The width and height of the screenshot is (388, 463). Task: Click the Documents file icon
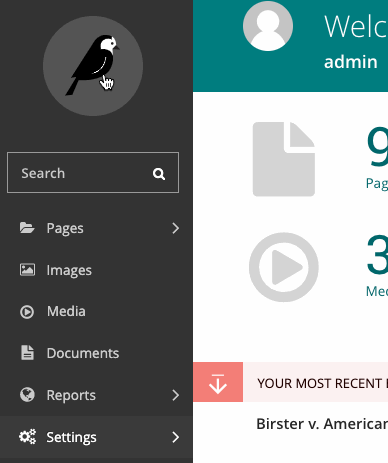27,353
